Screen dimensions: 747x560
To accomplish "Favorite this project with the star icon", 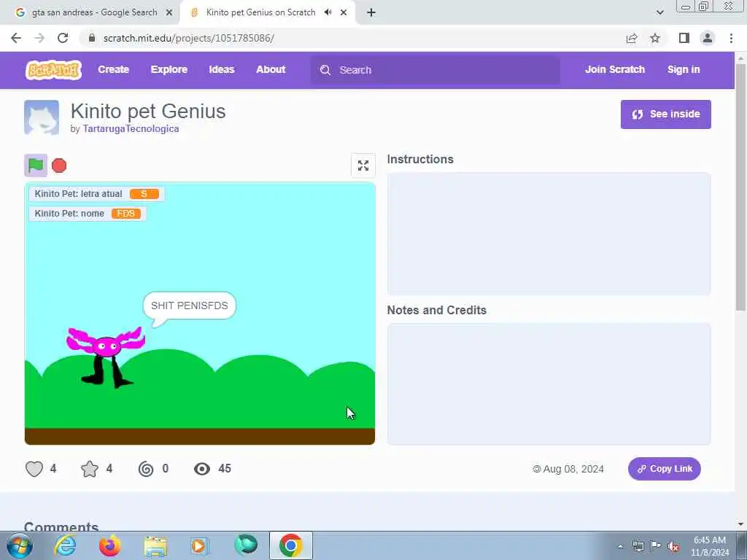I will 90,469.
